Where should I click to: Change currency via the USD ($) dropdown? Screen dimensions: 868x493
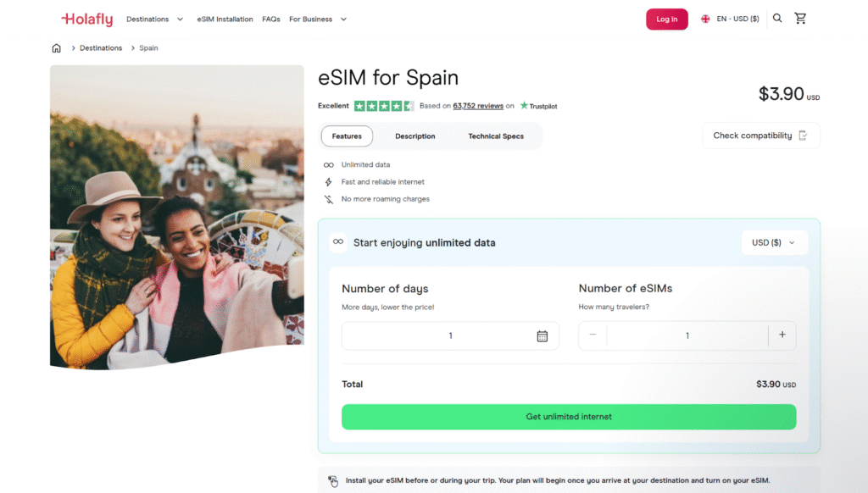[772, 242]
